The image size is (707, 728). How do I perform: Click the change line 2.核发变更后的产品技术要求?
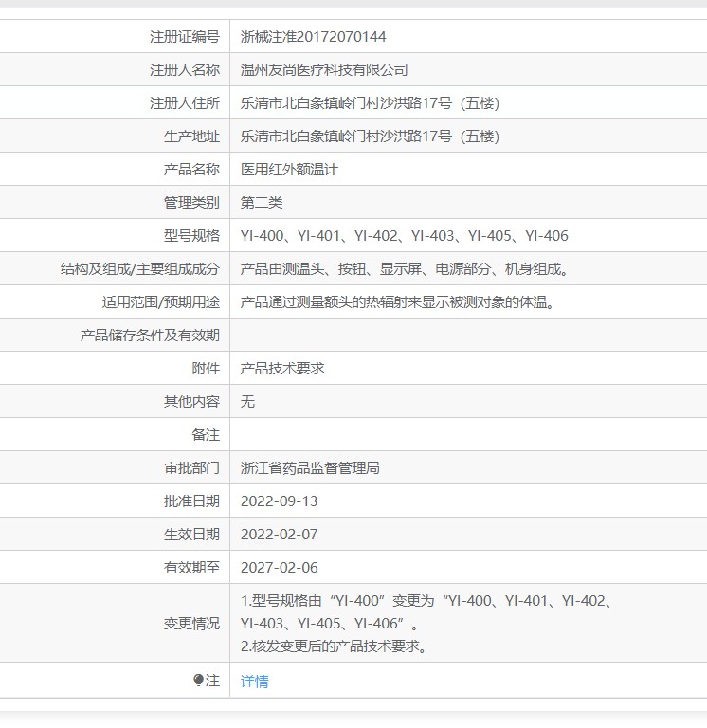[335, 646]
